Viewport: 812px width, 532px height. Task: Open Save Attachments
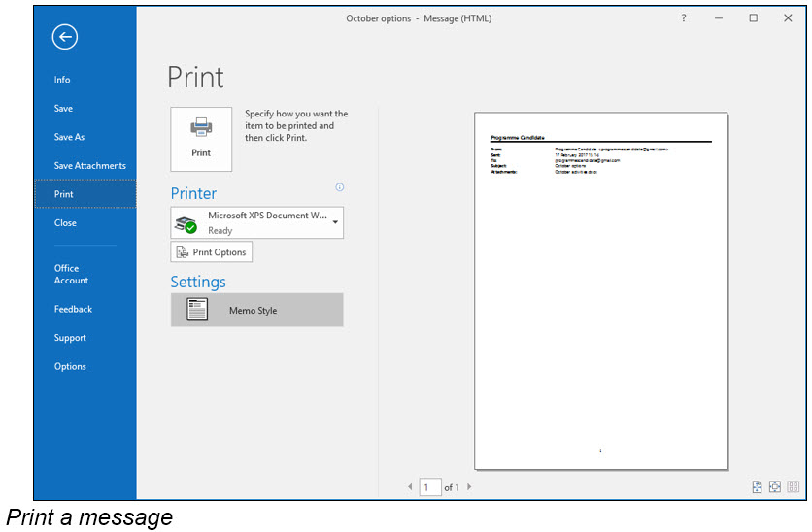[89, 166]
